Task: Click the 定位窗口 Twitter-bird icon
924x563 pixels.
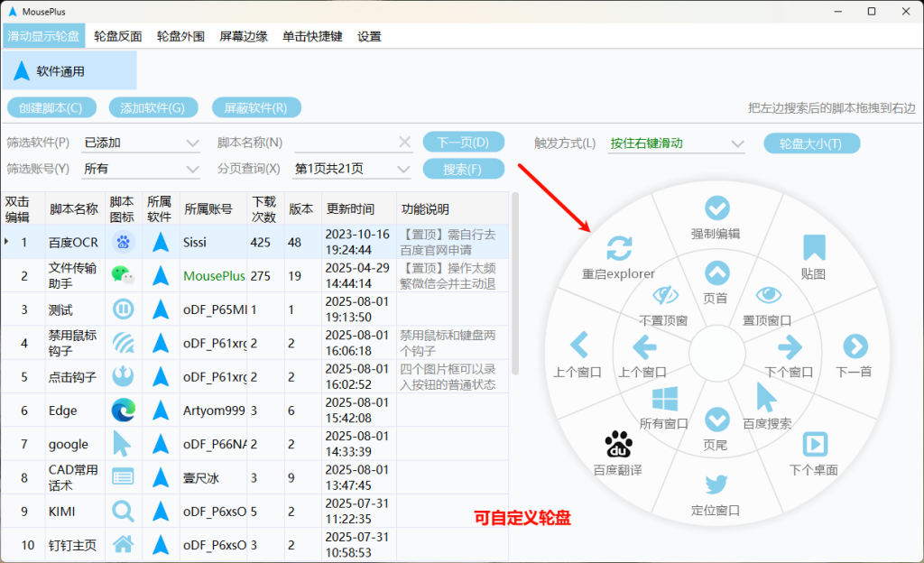Action: click(715, 485)
